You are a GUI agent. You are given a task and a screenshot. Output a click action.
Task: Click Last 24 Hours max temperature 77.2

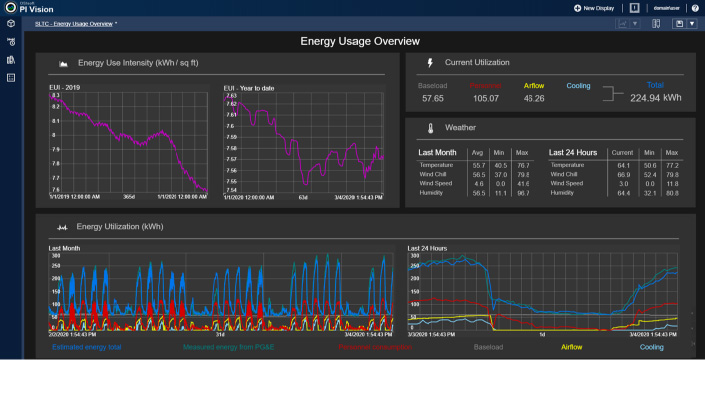point(672,165)
